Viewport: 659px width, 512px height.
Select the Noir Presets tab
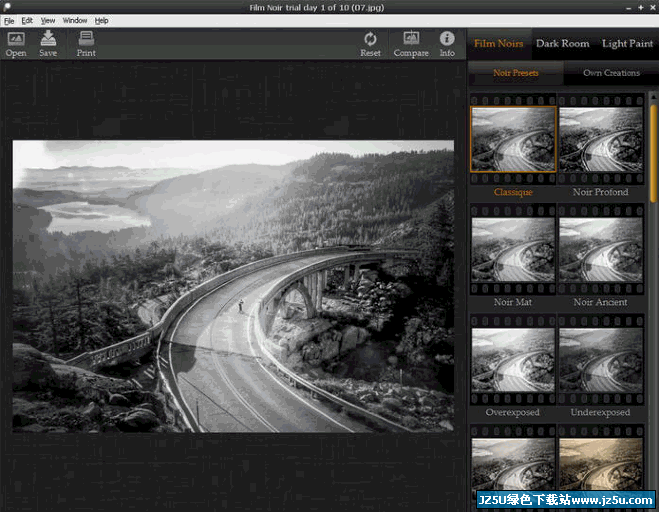pyautogui.click(x=516, y=73)
